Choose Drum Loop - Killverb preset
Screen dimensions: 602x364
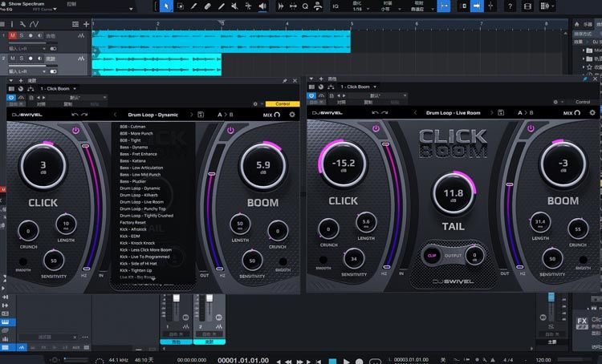[139, 195]
